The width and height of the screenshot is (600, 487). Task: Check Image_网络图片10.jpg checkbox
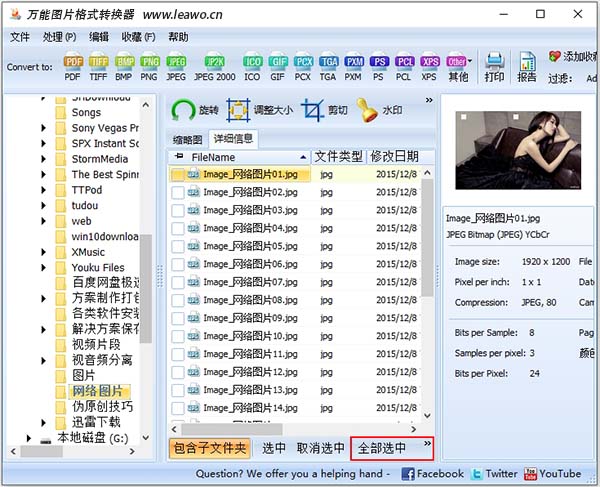point(178,336)
